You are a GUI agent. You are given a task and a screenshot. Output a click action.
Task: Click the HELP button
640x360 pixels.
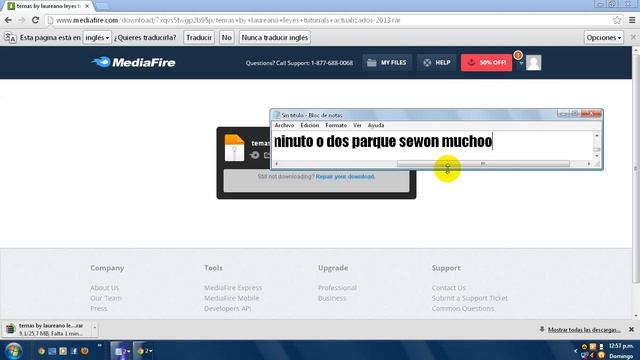(x=437, y=62)
